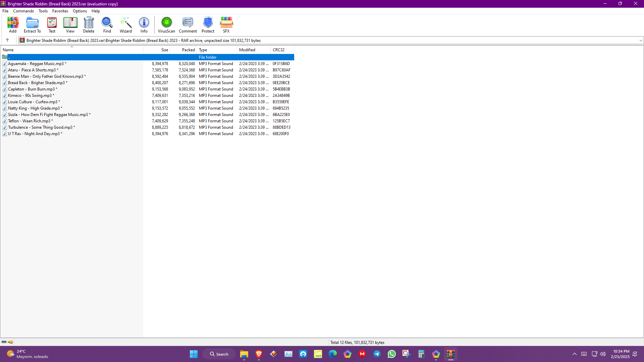Launch the Wizard tool
Viewport: 644px width, 362px height.
[126, 25]
